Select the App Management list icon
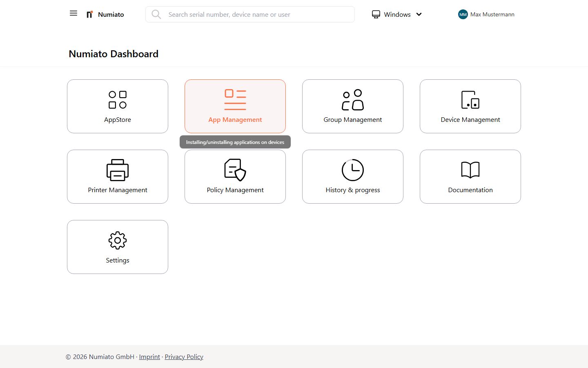 (x=235, y=99)
